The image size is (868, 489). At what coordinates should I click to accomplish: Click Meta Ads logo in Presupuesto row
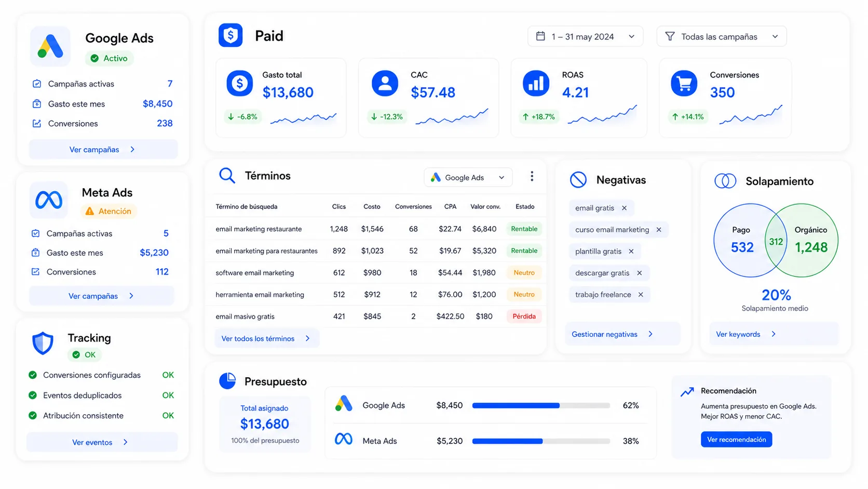344,440
